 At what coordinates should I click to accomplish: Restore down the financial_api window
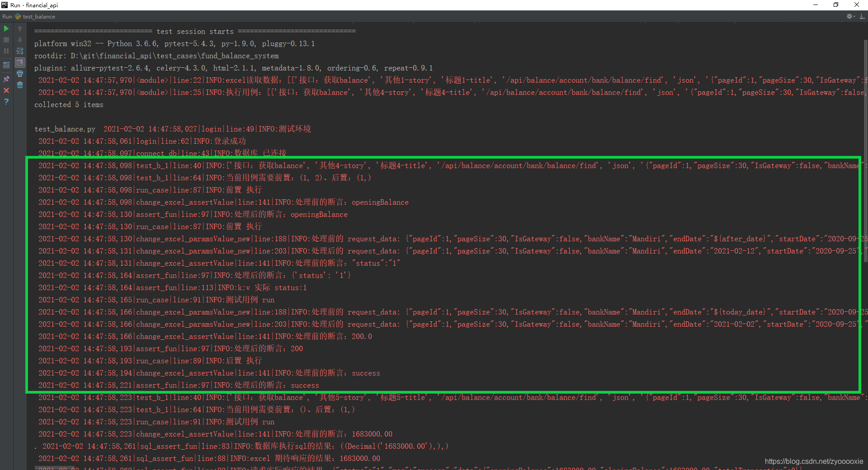point(836,5)
